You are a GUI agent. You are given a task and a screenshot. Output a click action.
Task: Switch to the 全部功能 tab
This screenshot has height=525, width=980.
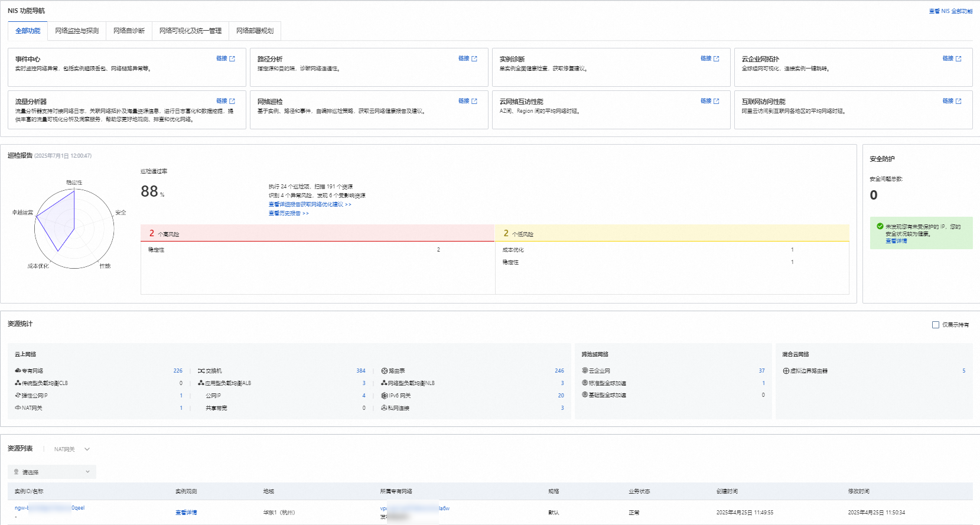pos(28,31)
